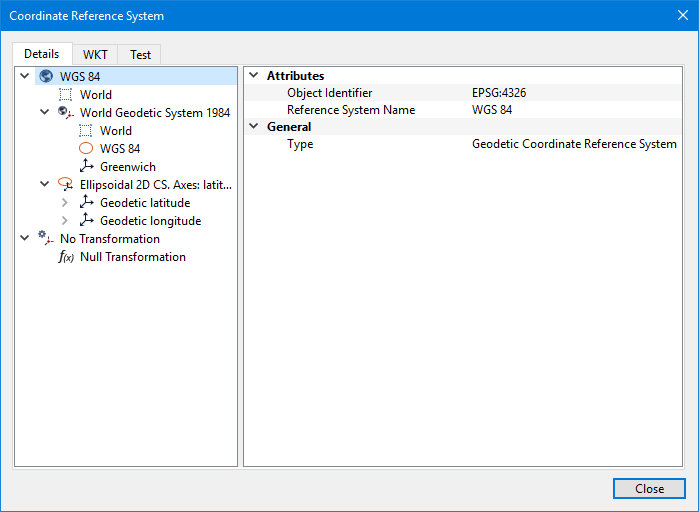Click the Geodetic longitude axis icon
This screenshot has height=512, width=699.
[x=86, y=221]
